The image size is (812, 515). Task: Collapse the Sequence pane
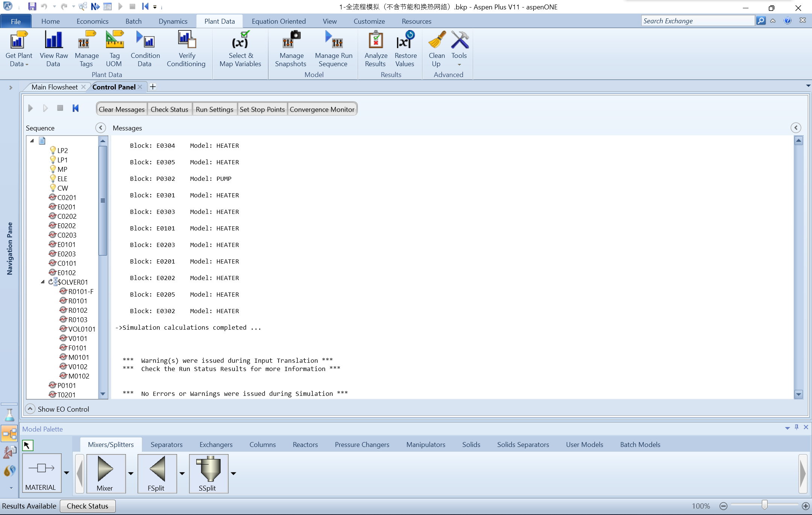coord(100,128)
